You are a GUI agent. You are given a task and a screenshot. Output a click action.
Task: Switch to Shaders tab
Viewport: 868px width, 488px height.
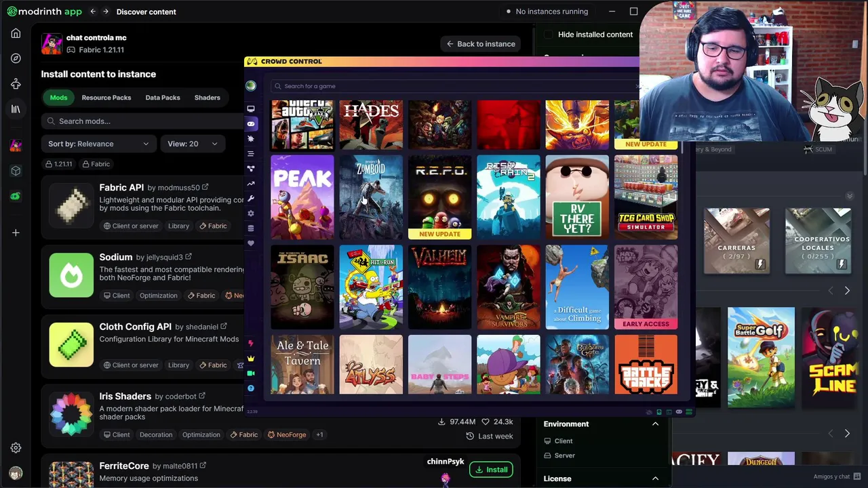(208, 98)
